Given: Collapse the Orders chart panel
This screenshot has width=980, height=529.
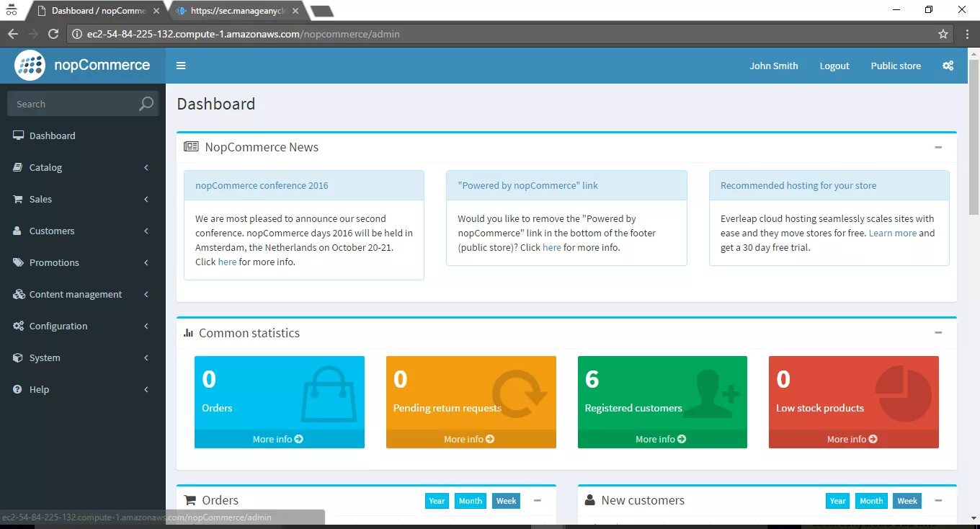Looking at the screenshot, I should point(538,500).
